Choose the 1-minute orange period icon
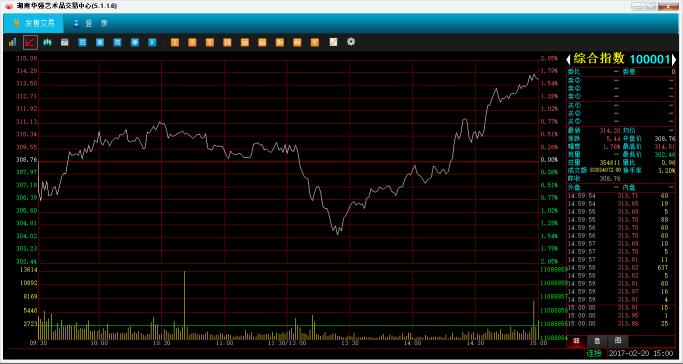Image resolution: width=683 pixels, height=364 pixels. point(175,42)
